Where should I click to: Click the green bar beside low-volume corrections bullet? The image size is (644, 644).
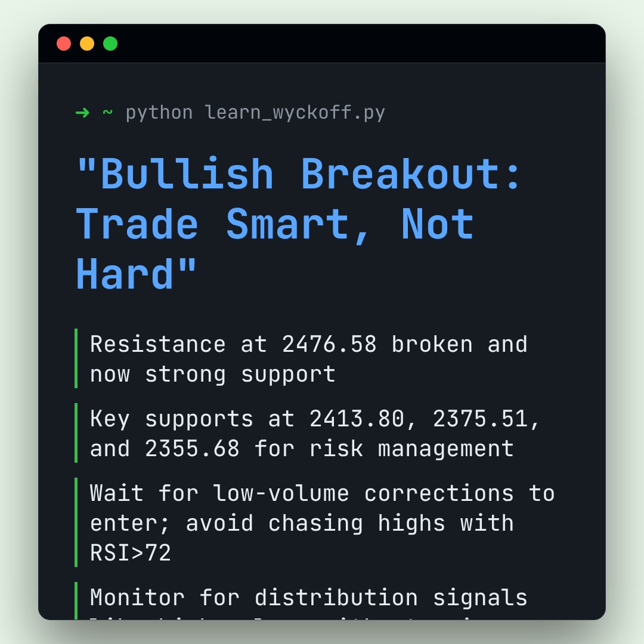(x=76, y=522)
